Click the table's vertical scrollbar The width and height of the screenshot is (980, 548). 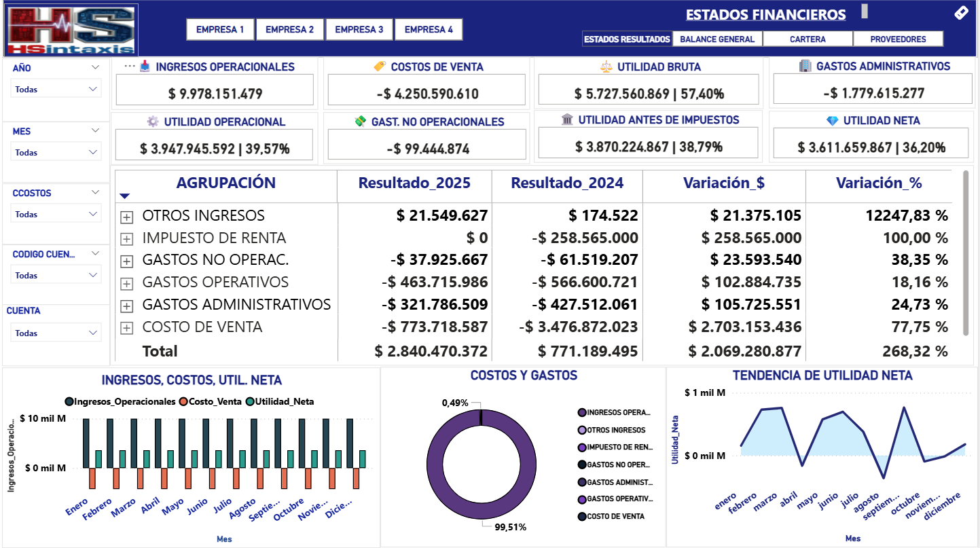click(966, 251)
